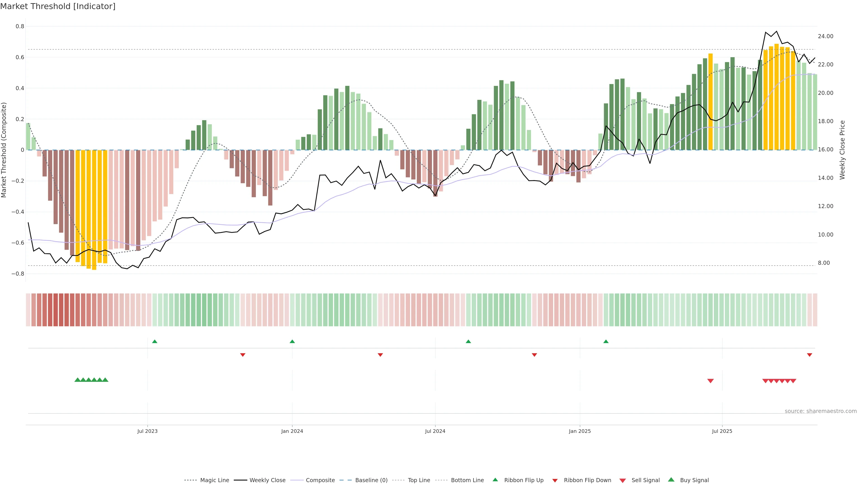868x488 pixels.
Task: Click the ribbon flip-up marker near Jan 2024
Action: click(292, 342)
